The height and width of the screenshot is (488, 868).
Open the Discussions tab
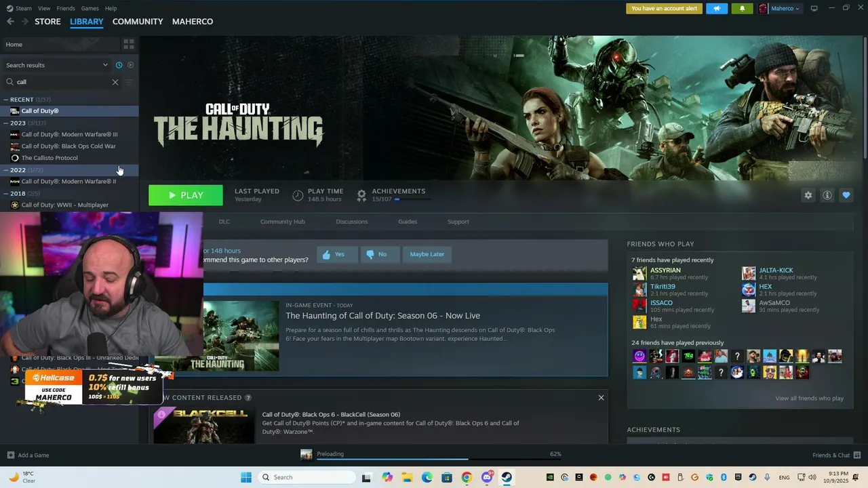(352, 222)
